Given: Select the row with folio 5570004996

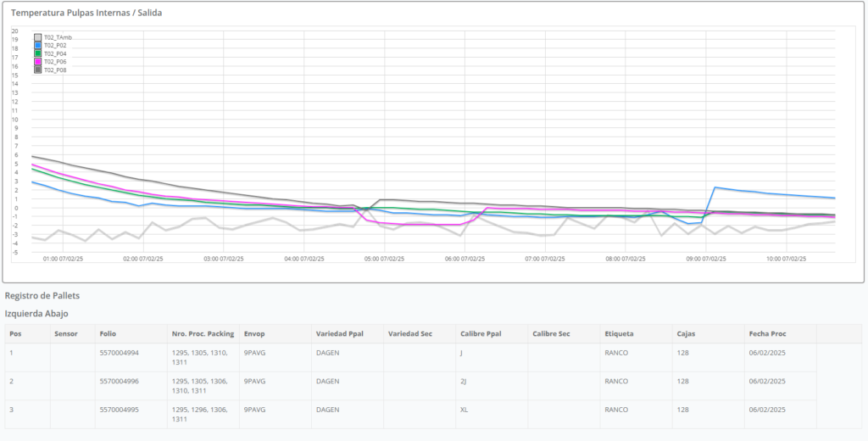Looking at the screenshot, I should click(119, 381).
